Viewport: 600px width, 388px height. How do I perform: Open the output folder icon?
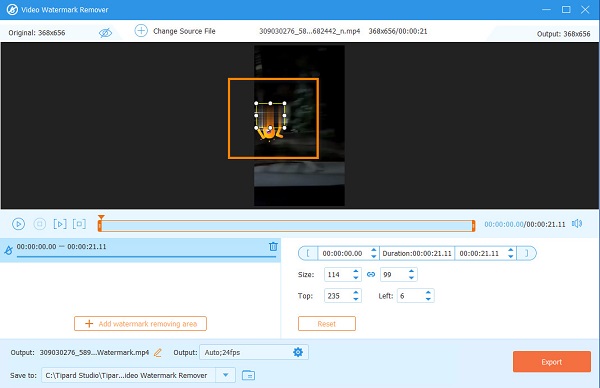tap(248, 375)
